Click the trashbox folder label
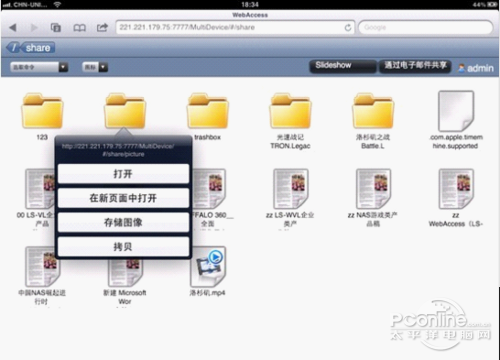Screen dimensions: 500x360 [207, 137]
